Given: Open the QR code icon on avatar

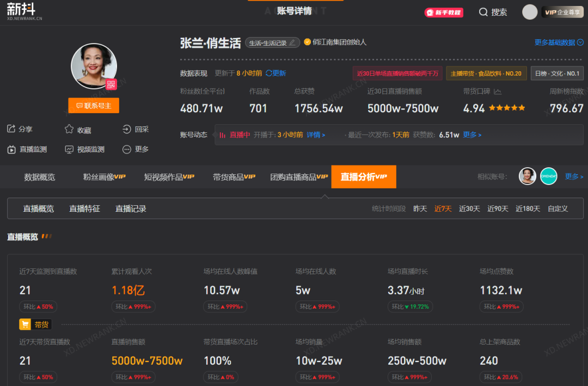Looking at the screenshot, I should click(111, 85).
